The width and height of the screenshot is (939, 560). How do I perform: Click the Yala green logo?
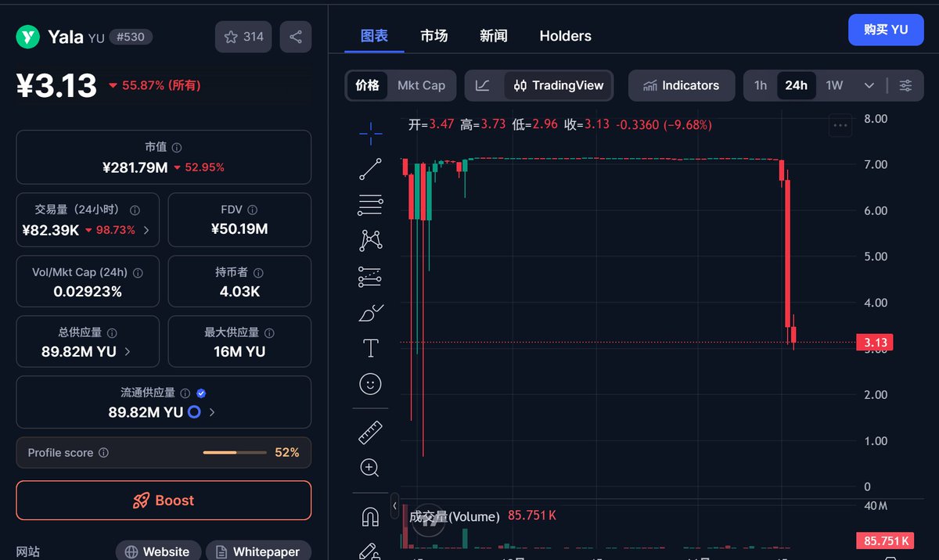[x=28, y=37]
